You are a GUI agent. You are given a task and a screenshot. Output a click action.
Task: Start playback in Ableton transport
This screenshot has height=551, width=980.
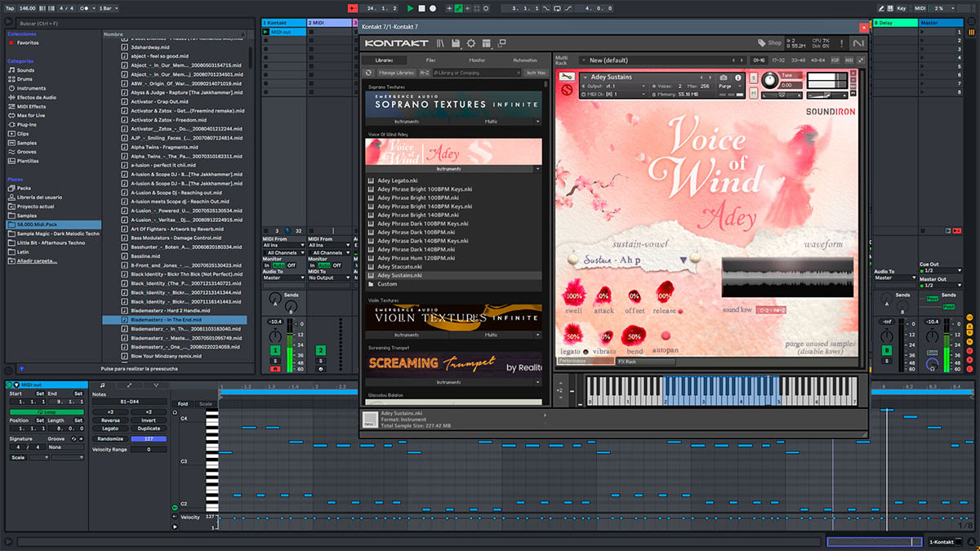pos(411,7)
